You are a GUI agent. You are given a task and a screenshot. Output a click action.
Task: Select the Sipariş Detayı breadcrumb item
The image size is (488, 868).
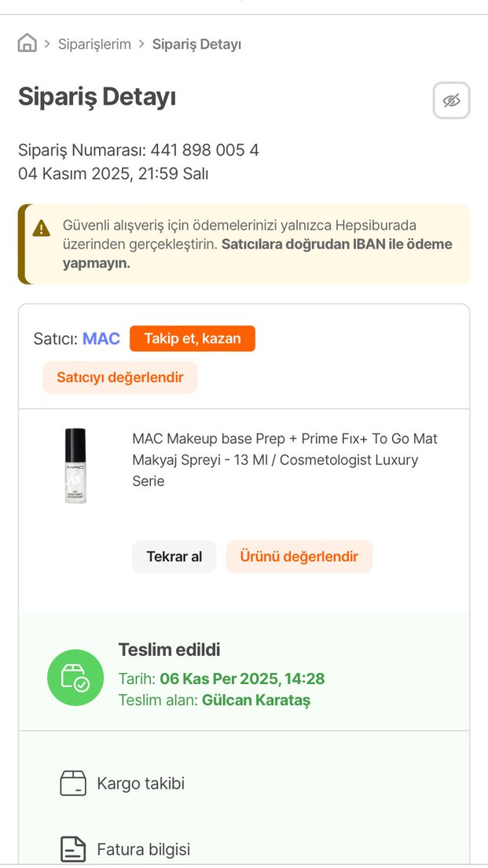pos(196,44)
